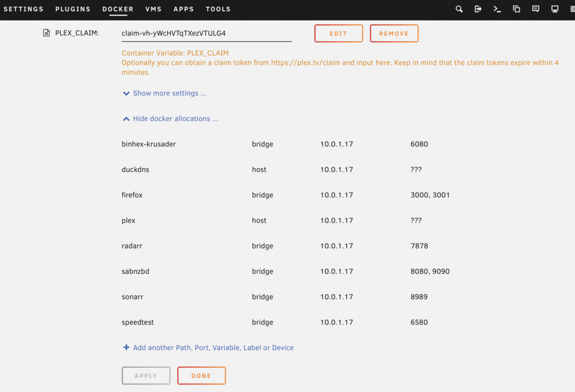Click the monitor info icon
Image resolution: width=575 pixels, height=392 pixels.
(554, 9)
